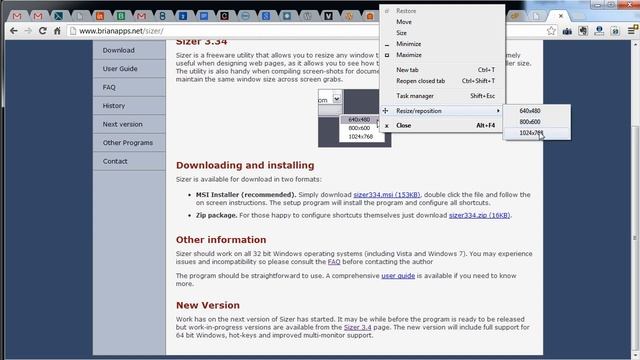This screenshot has height=360, width=640.
Task: Click the Sizer demo screenshot image
Action: (354, 118)
